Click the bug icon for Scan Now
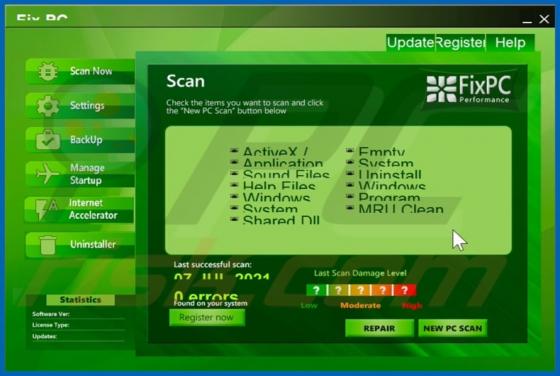 tap(48, 71)
